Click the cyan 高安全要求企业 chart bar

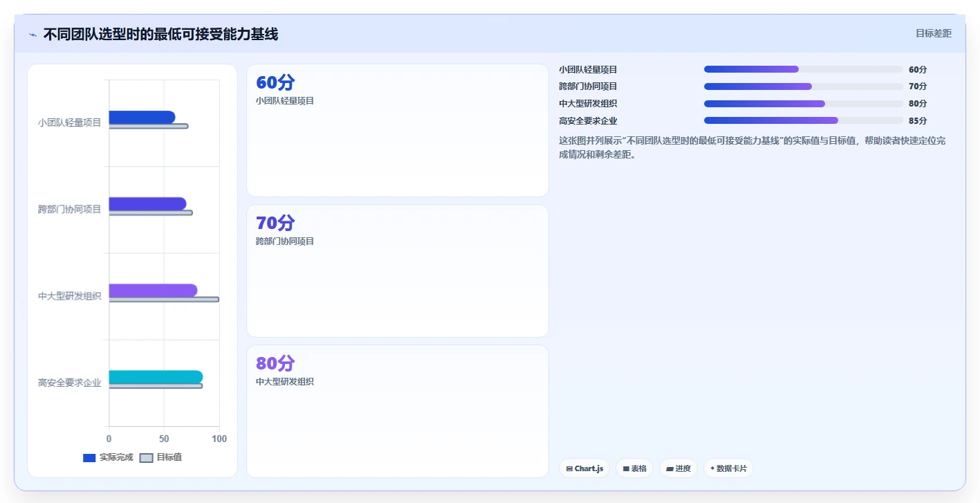(x=156, y=377)
